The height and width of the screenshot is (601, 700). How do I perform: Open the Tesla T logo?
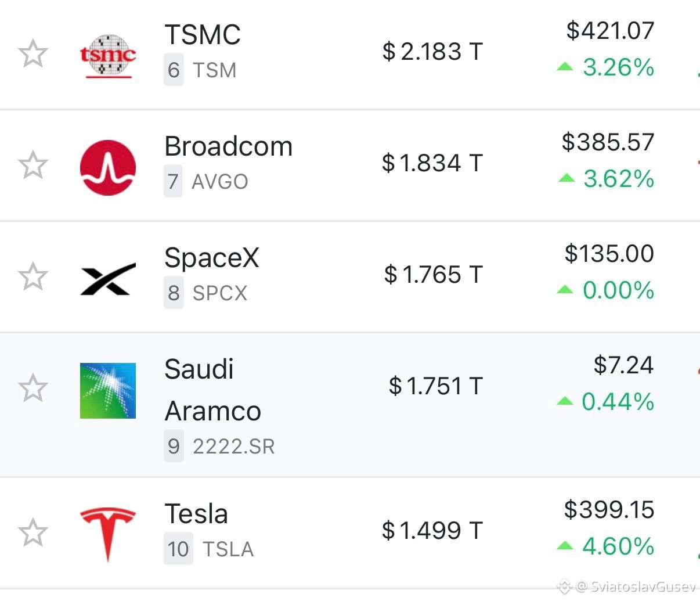(x=108, y=534)
